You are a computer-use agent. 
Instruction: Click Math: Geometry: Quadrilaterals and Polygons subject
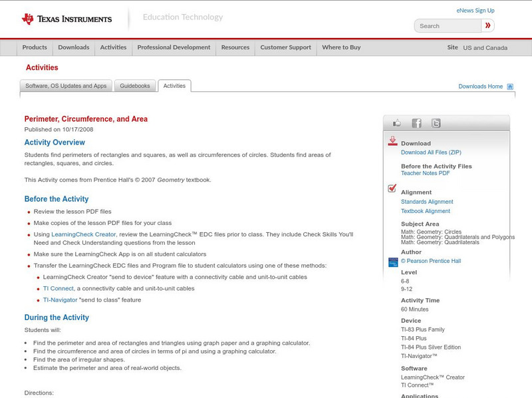pos(458,237)
